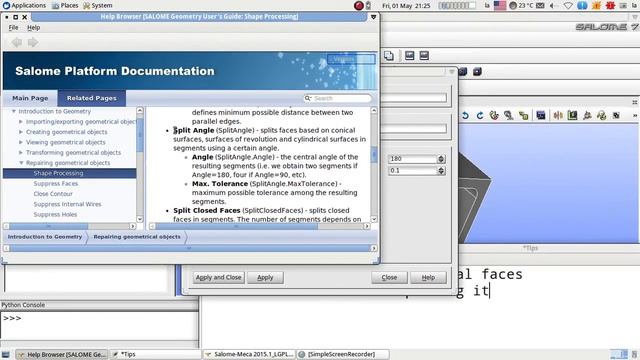The image size is (640, 360).
Task: Click the navigation tree vertical scrollbar
Action: click(x=140, y=165)
